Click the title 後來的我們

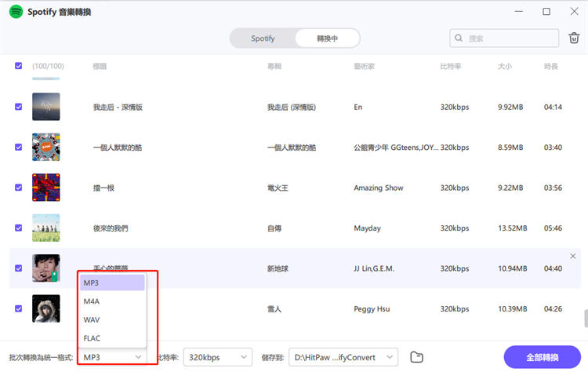click(111, 228)
